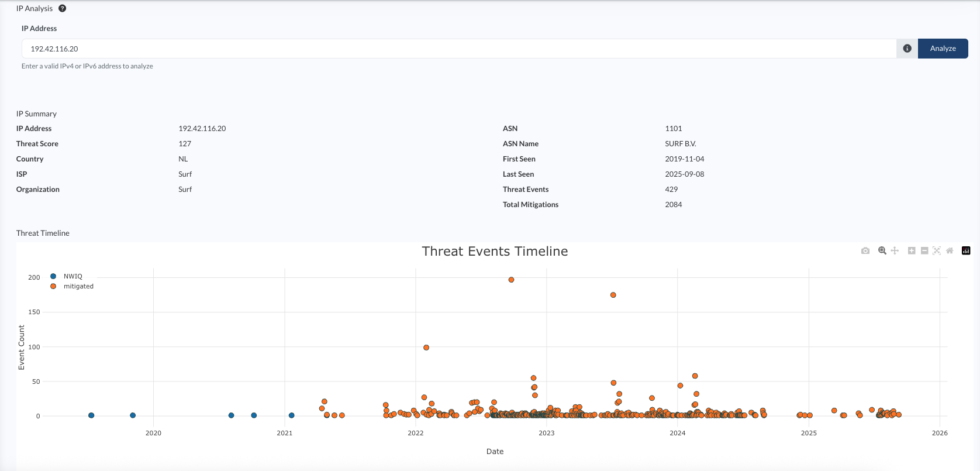Screen dimensions: 980x471
Task: Click the Autoscale icon in chart modebar
Action: [937, 250]
